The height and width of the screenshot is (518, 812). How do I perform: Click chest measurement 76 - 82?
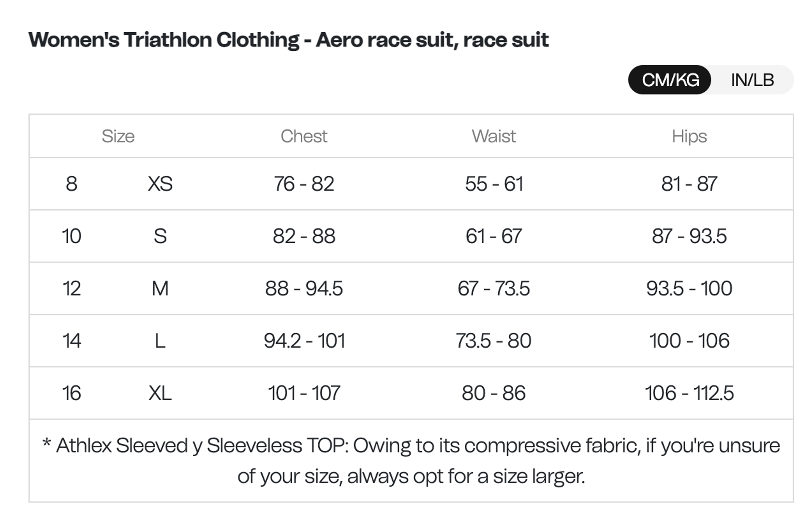click(x=304, y=184)
